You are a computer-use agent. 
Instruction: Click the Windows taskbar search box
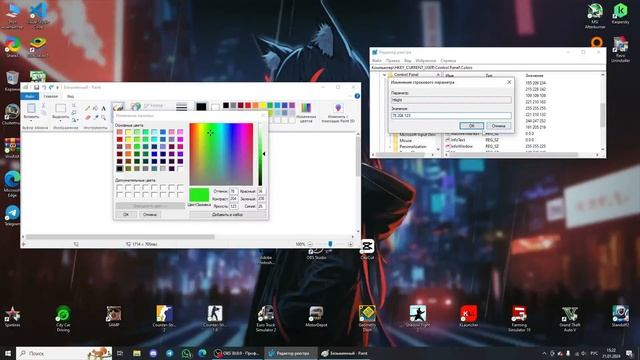tap(64, 353)
